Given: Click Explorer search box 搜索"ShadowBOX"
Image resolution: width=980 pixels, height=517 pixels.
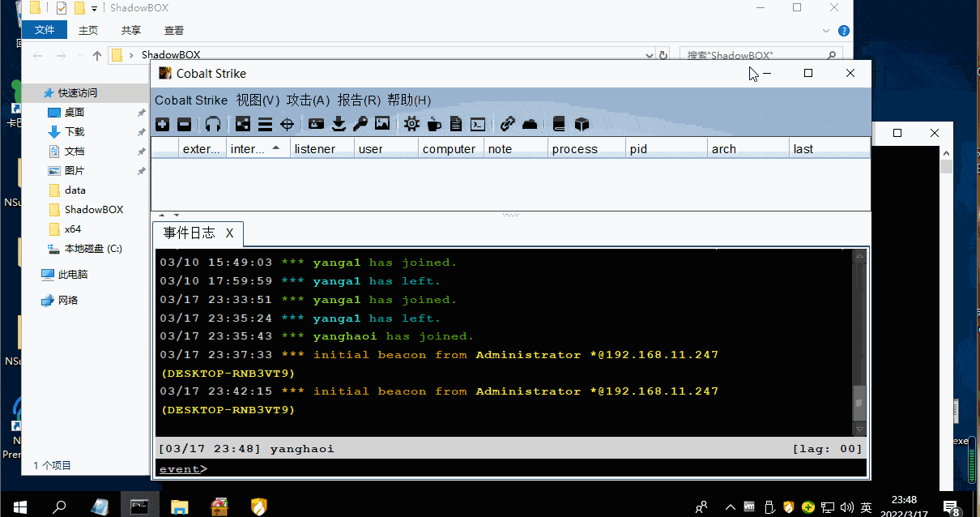Looking at the screenshot, I should (761, 55).
